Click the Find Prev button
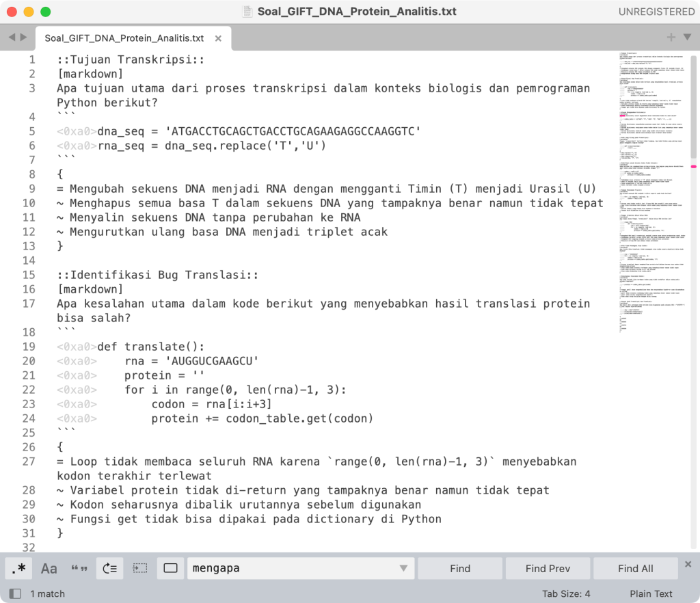The height and width of the screenshot is (603, 700). [x=546, y=568]
